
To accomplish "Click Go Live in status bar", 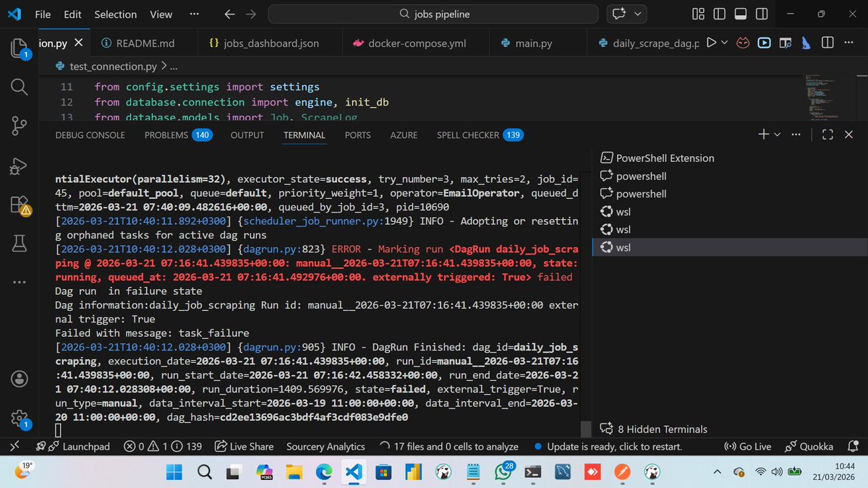I will (x=748, y=447).
